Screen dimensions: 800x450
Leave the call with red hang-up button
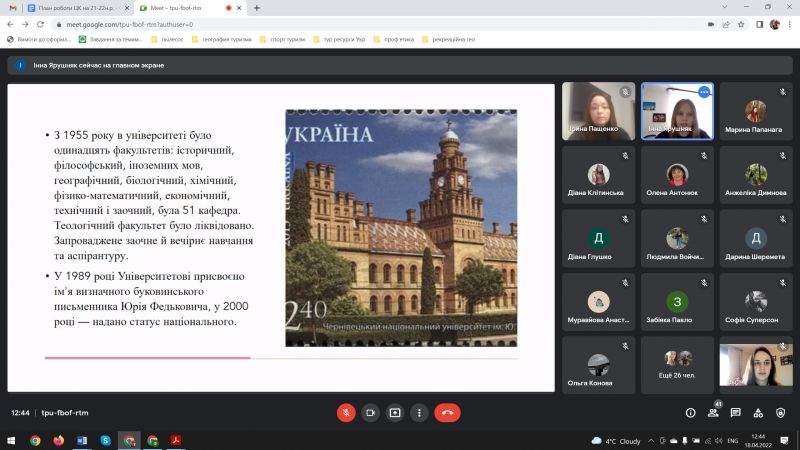tap(447, 413)
